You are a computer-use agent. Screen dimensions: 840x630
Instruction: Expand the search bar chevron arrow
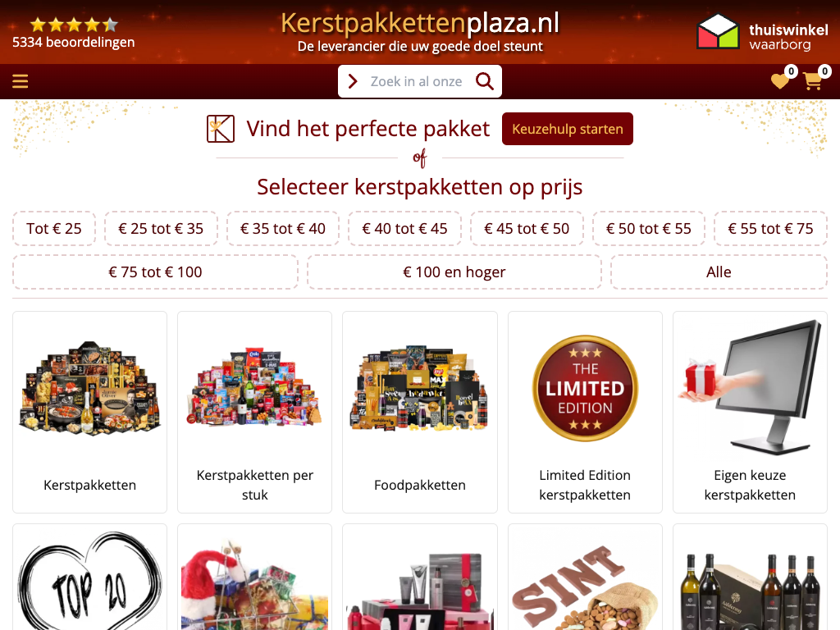[x=353, y=81]
